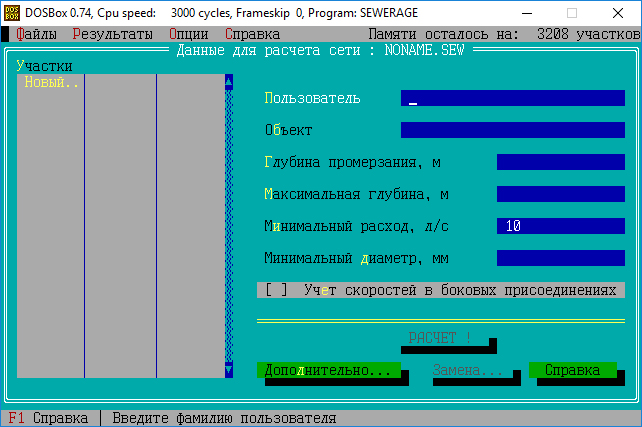Click the Дополнительно... button
The width and height of the screenshot is (642, 427).
point(329,370)
